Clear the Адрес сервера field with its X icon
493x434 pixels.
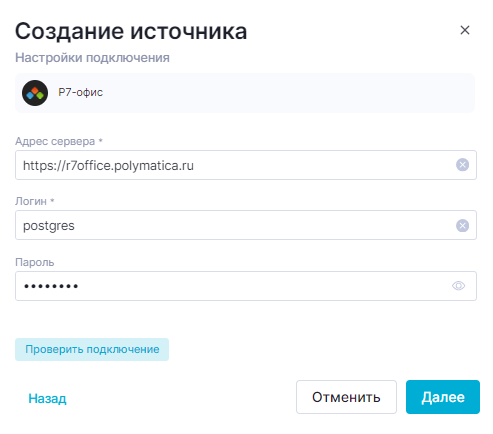[x=462, y=165]
